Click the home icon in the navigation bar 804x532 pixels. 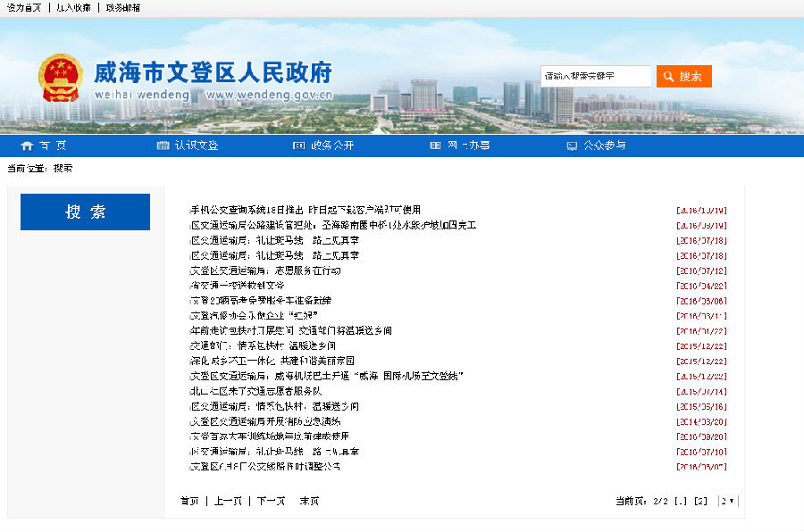pos(26,145)
